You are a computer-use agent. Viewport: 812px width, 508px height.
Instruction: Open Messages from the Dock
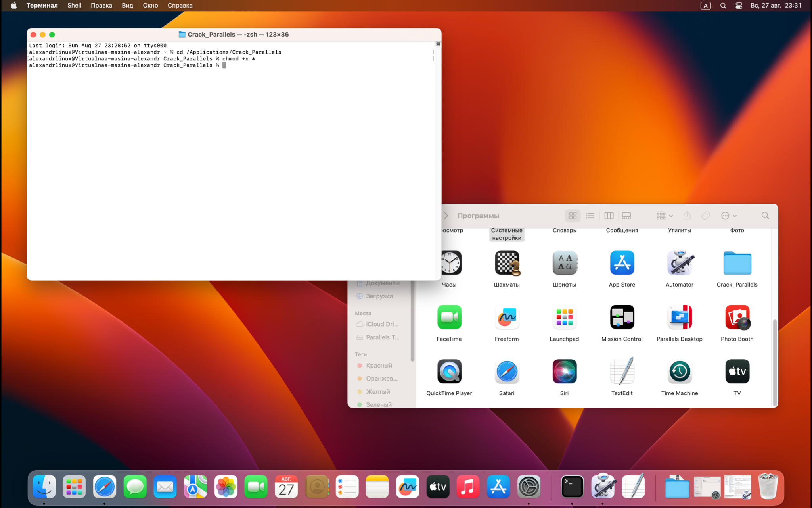click(x=135, y=487)
